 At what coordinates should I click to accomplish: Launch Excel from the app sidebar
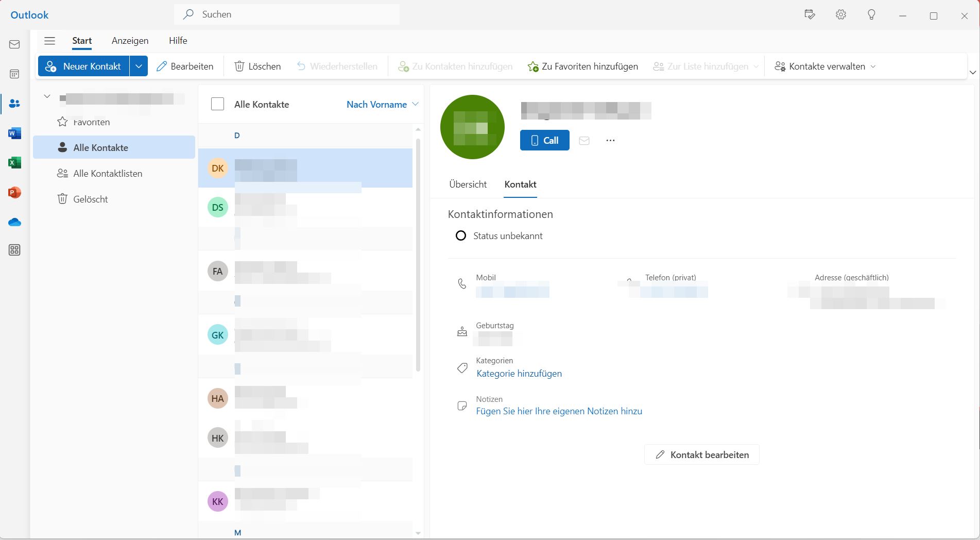(x=14, y=163)
